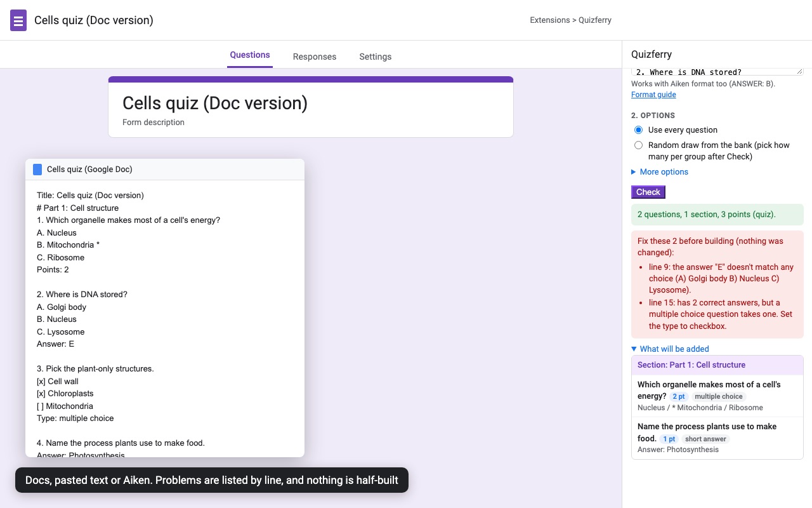Click the purple Forms logo icon
The width and height of the screenshot is (812, 508).
pyautogui.click(x=18, y=20)
